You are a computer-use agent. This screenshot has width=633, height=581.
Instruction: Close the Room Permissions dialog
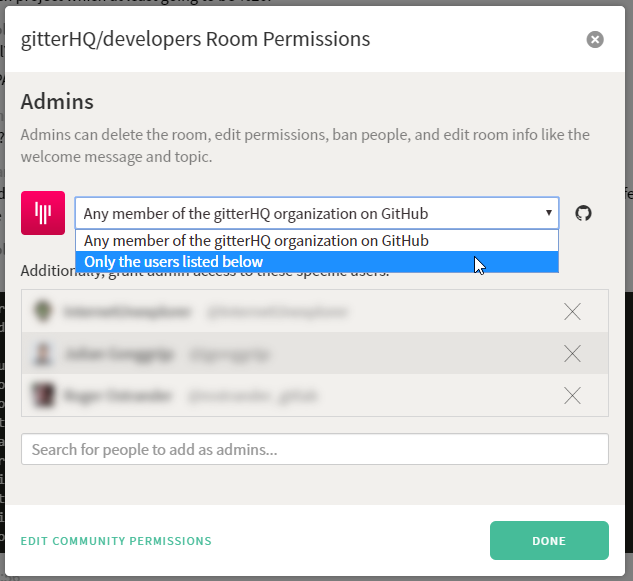click(x=595, y=40)
